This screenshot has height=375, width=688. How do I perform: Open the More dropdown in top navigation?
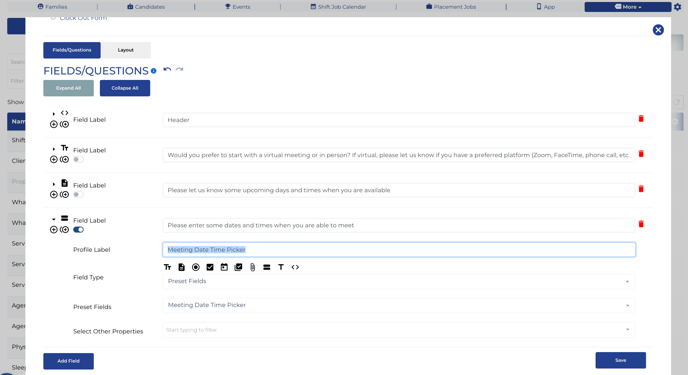627,7
